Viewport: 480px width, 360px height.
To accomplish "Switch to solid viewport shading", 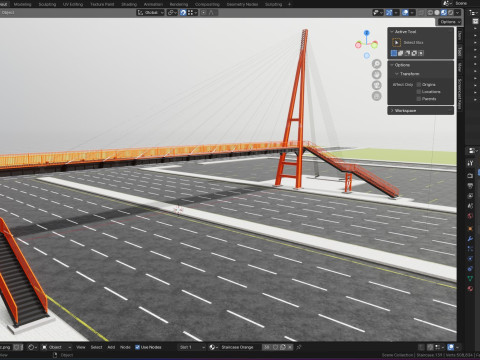I will [x=437, y=12].
